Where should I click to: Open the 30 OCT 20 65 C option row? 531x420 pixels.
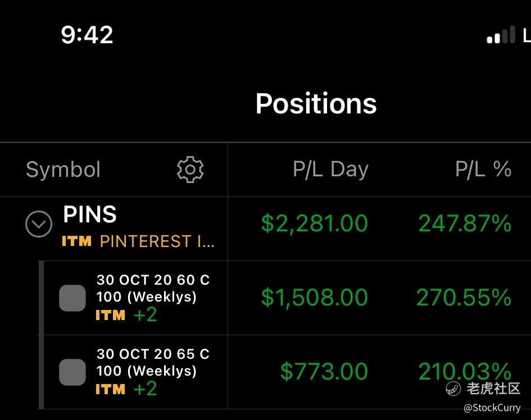pyautogui.click(x=153, y=362)
